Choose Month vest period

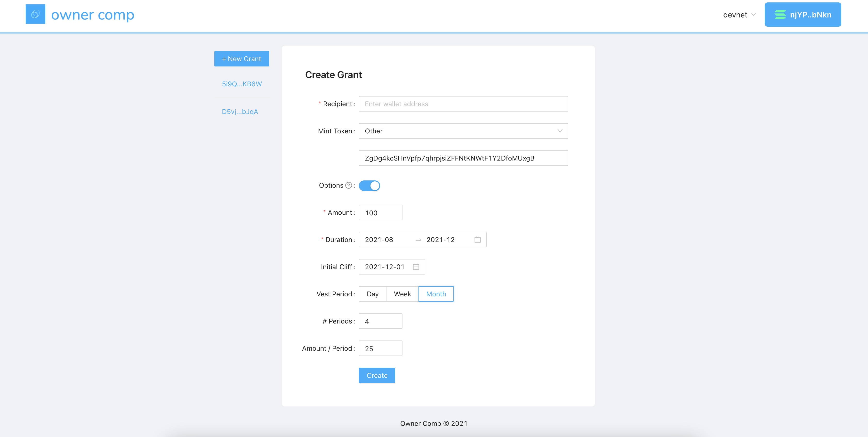pyautogui.click(x=436, y=294)
